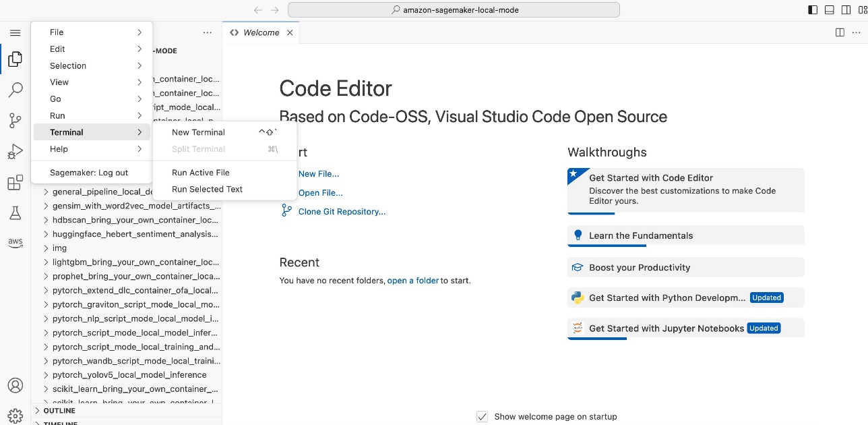Open the Explorer view icon
868x425 pixels.
[x=15, y=59]
